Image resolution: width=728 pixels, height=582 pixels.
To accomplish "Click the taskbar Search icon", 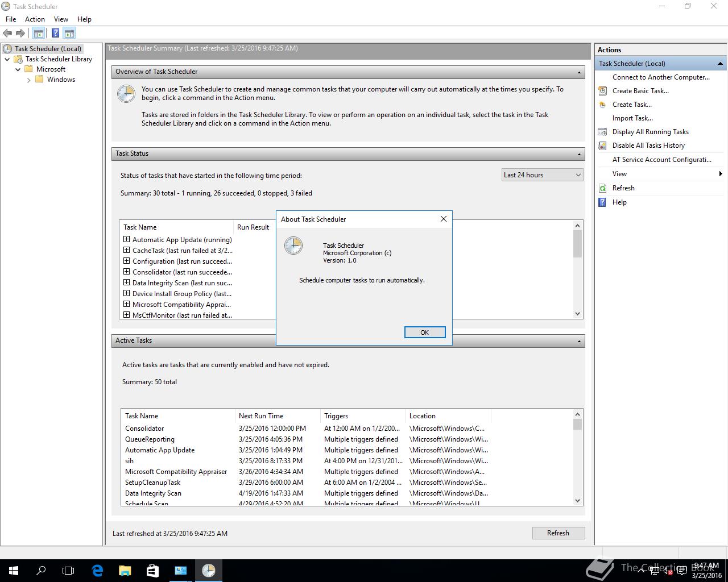I will pos(41,571).
